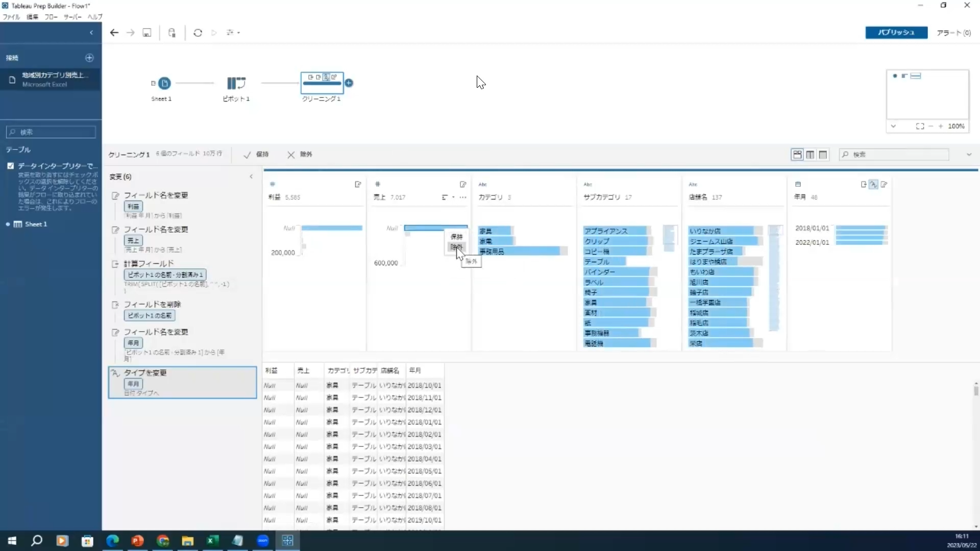Click the Abc type icon of サブカテゴリ
Screen dimensions: 980x551
pos(588,184)
